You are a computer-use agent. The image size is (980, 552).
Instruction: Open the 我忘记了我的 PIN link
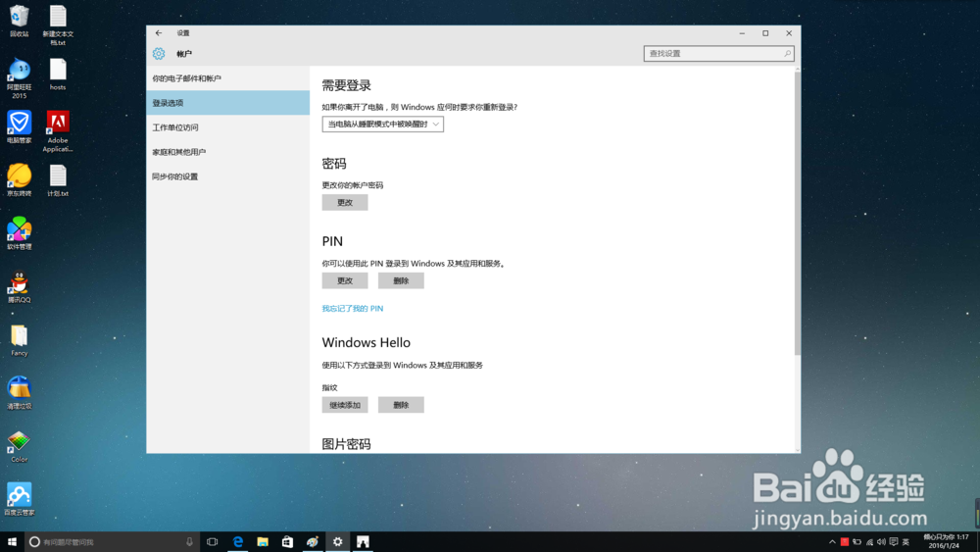pyautogui.click(x=353, y=308)
